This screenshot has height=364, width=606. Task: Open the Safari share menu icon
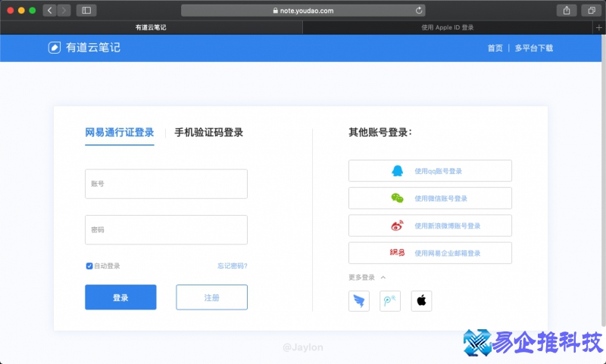567,11
